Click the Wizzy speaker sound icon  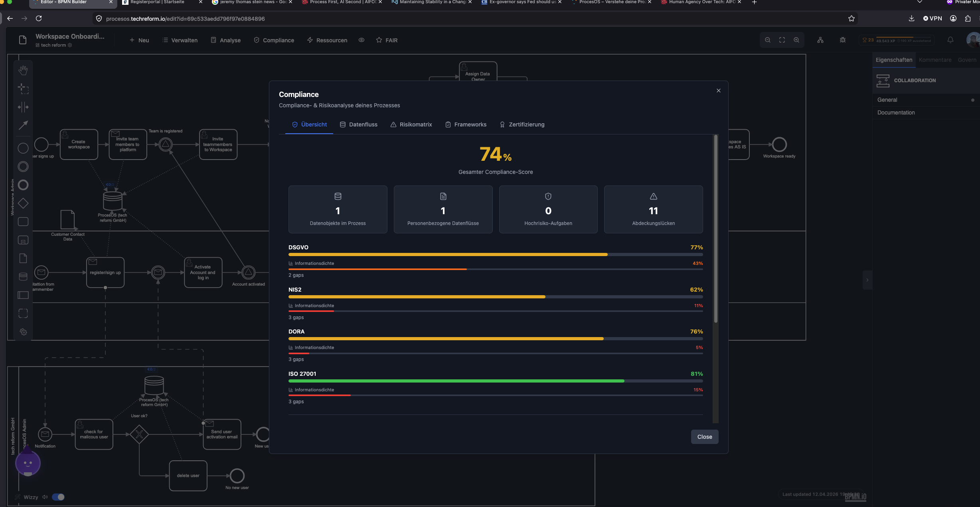[45, 497]
